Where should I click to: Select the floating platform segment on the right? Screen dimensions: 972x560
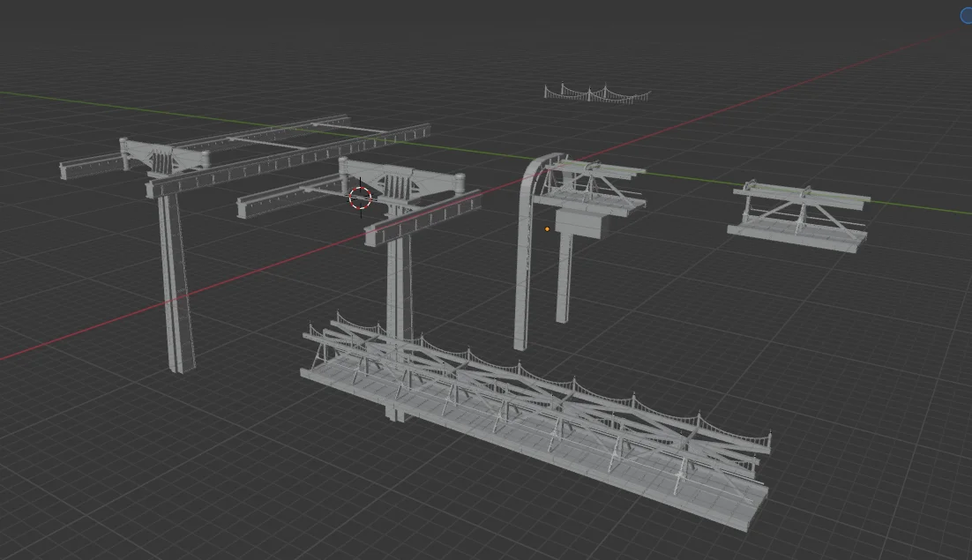point(798,217)
